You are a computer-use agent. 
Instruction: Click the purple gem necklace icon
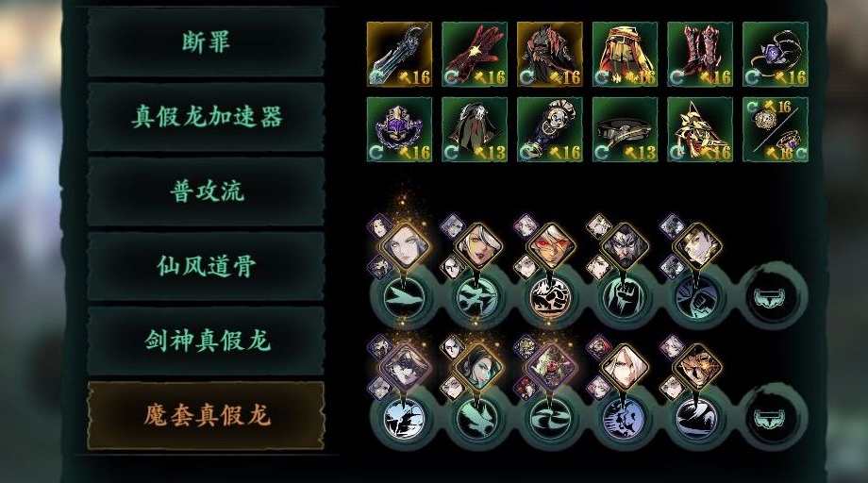coord(775,54)
